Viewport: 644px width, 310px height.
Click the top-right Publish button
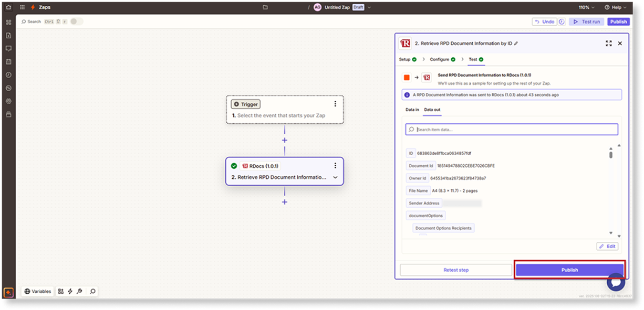[619, 22]
